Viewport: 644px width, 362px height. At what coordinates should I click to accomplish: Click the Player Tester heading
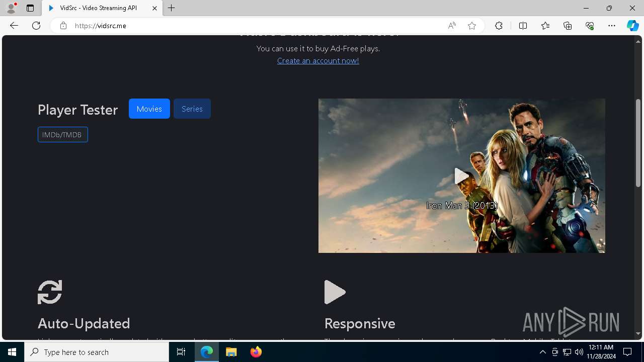[x=78, y=110]
